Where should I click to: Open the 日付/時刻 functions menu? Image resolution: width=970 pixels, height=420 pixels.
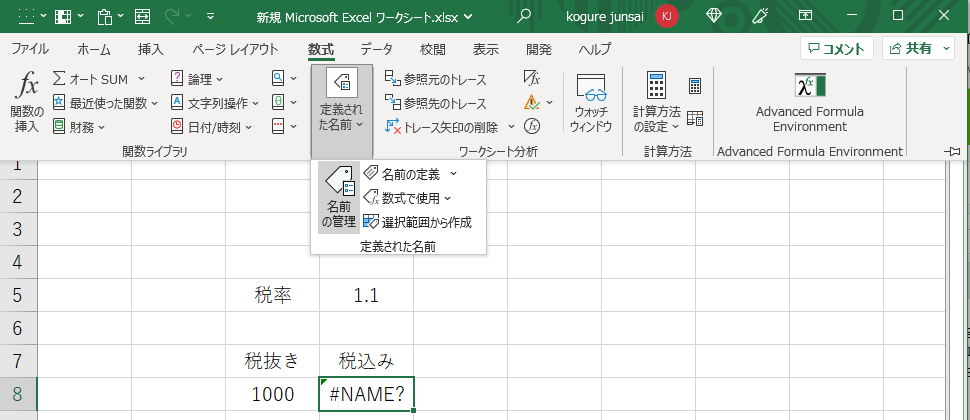pos(212,127)
